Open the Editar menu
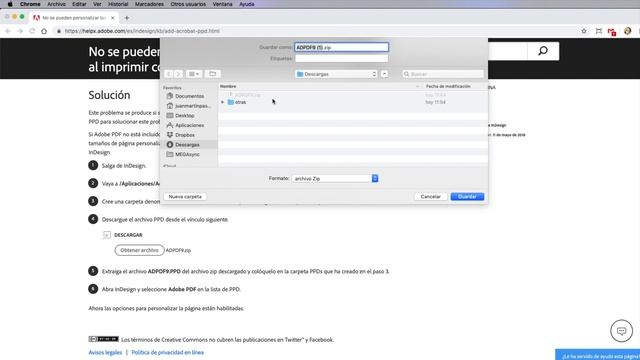Viewport: 640px width, 360px height. 79,4
